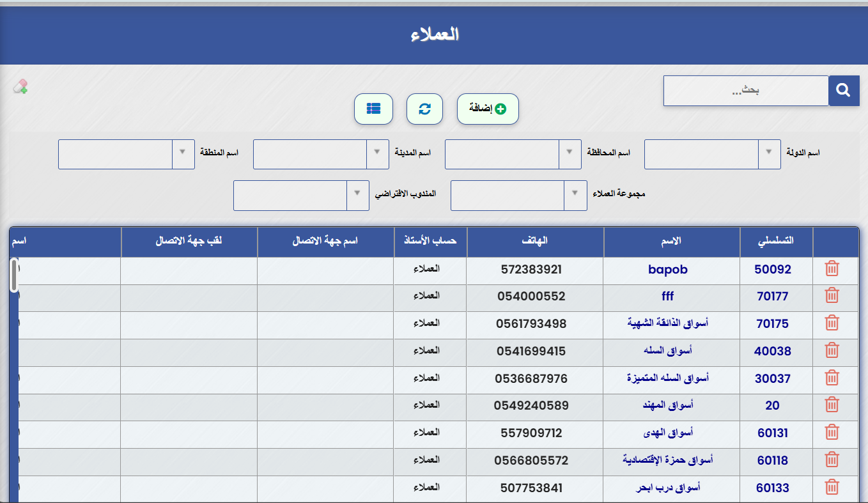Click serial number 60131

[x=773, y=433]
